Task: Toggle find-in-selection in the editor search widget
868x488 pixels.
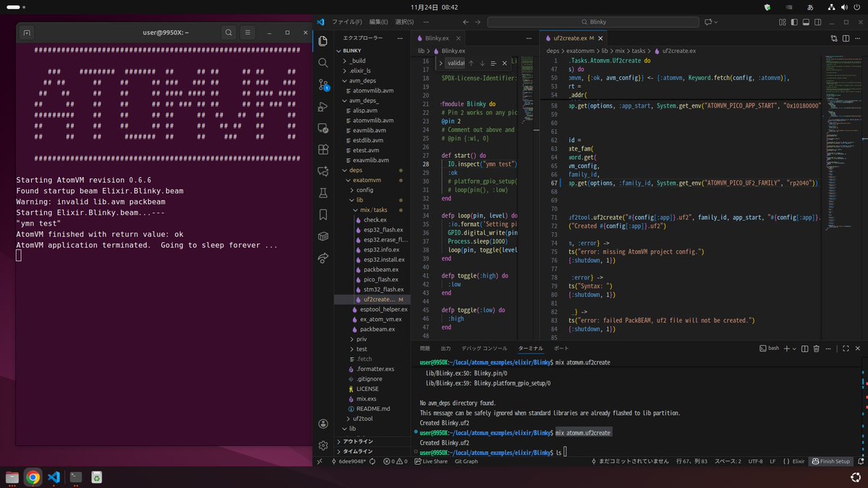Action: pos(494,64)
